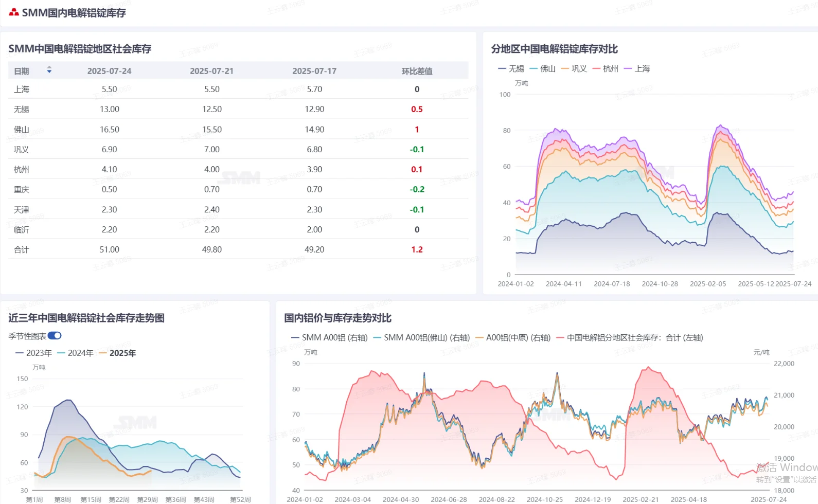Hide the 2024年 line in the seasonal chart
Viewport: 818px width, 504px height.
tap(75, 353)
